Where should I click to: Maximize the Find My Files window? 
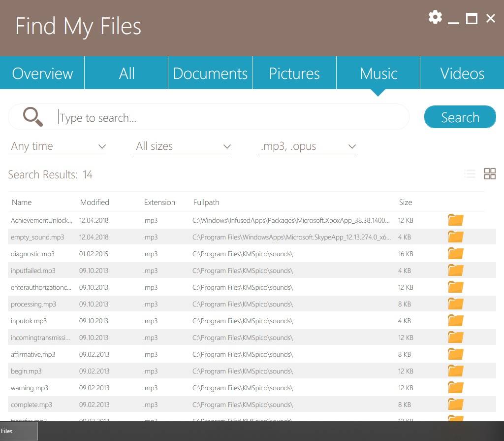(x=472, y=18)
